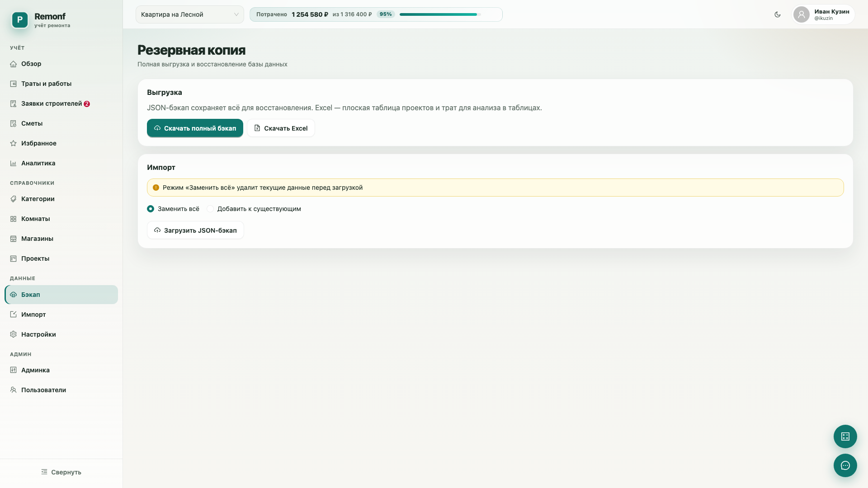Open the floating calculator button
This screenshot has height=488, width=868.
click(845, 436)
